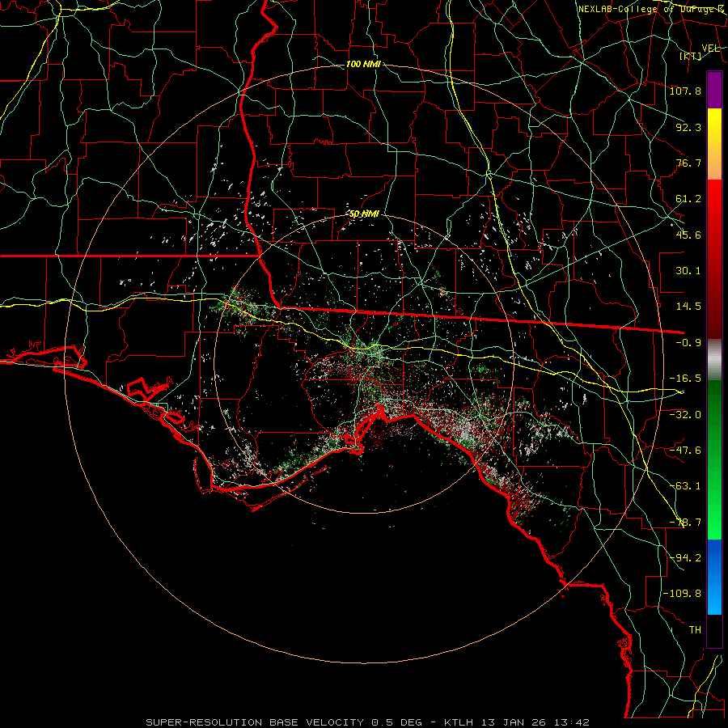Click the 50 NMI range ring label

pyautogui.click(x=364, y=214)
